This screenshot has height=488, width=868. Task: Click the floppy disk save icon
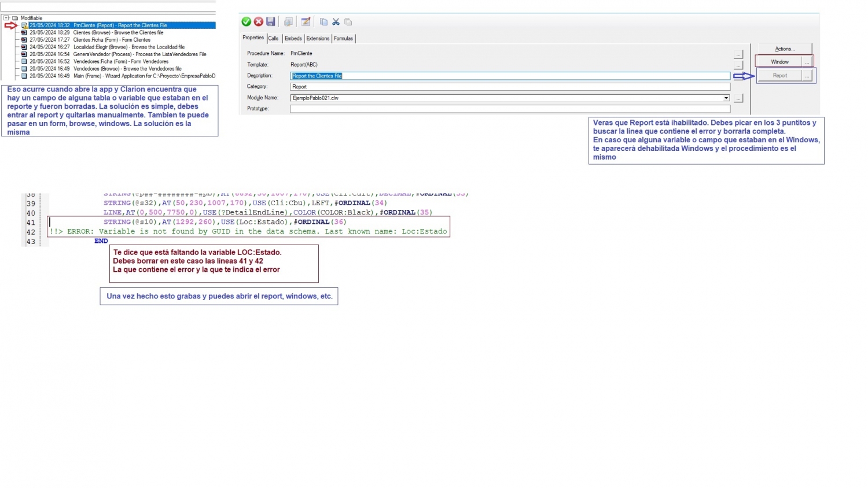click(270, 22)
